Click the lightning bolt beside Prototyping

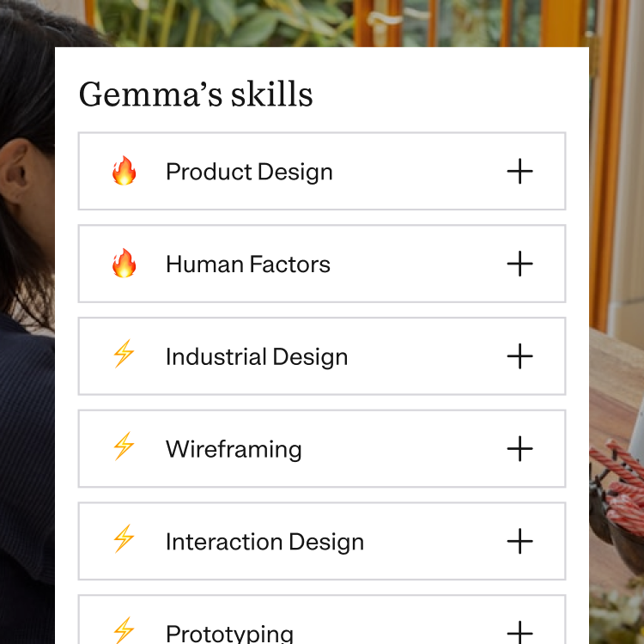coord(124,630)
